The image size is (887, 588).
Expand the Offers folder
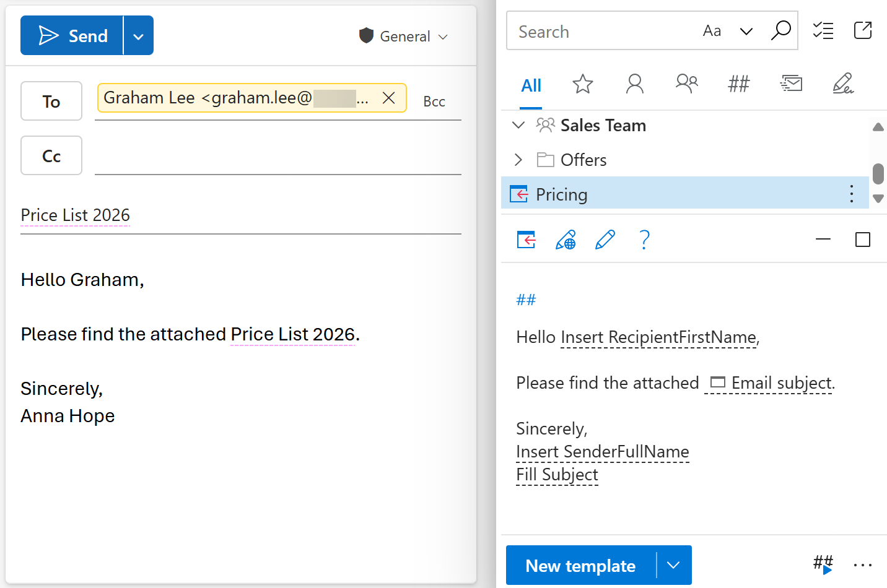coord(518,160)
